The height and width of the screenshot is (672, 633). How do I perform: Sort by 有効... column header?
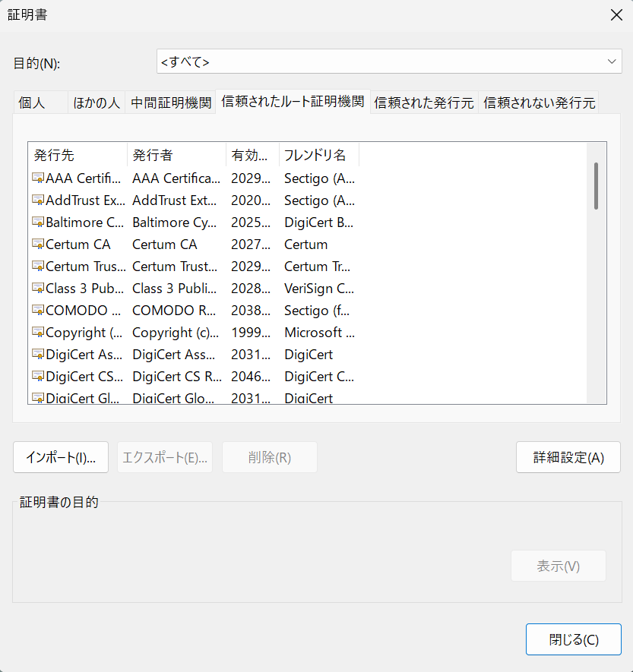[x=252, y=155]
